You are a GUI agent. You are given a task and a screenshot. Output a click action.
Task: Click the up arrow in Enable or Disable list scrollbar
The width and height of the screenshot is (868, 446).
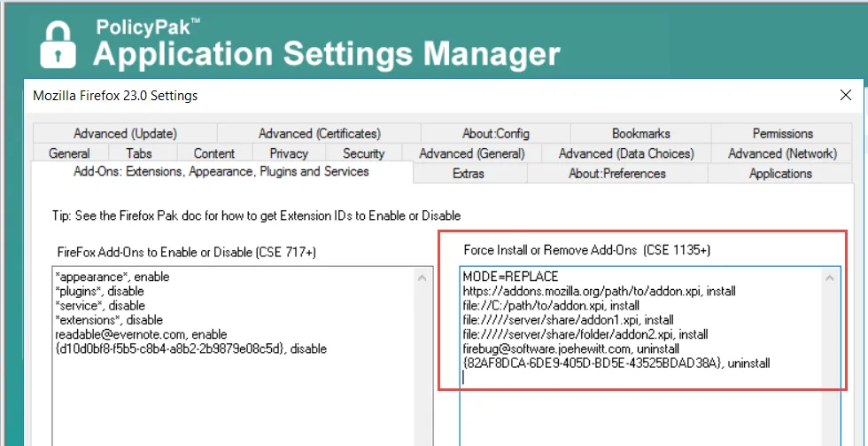pyautogui.click(x=422, y=277)
